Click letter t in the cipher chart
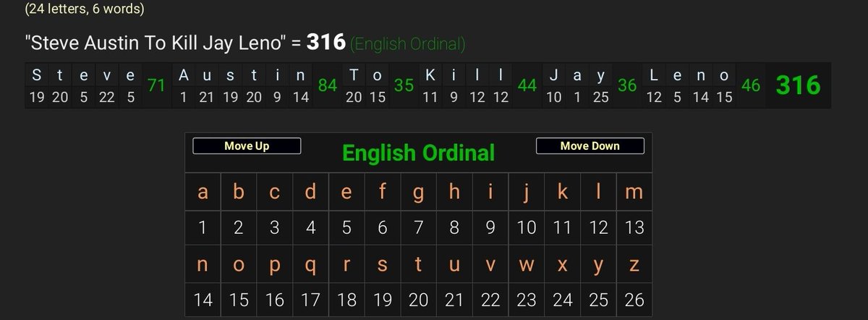 pyautogui.click(x=418, y=265)
